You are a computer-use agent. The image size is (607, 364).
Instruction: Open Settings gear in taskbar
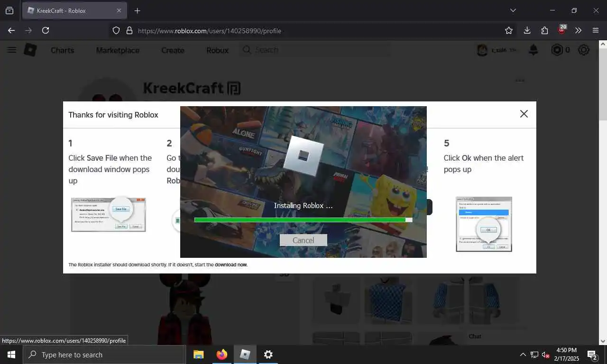(x=268, y=355)
